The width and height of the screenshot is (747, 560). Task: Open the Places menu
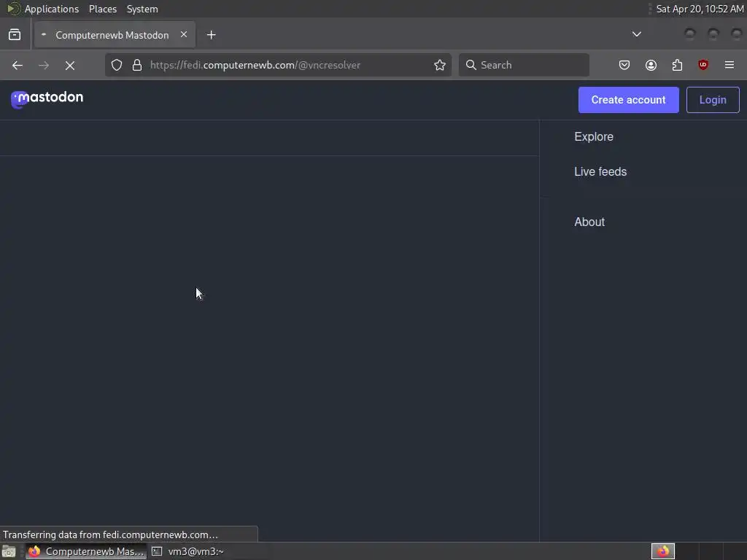[103, 9]
